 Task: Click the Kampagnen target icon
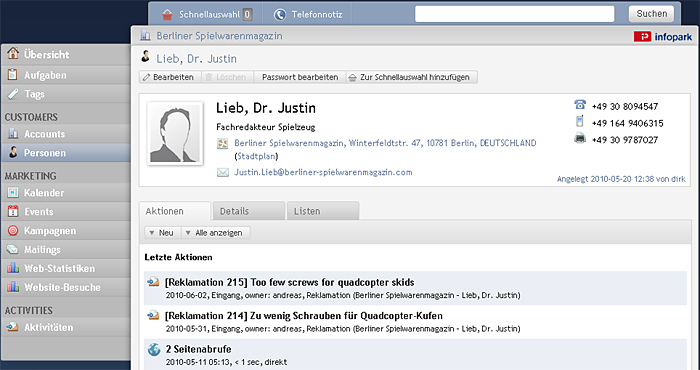(13, 230)
